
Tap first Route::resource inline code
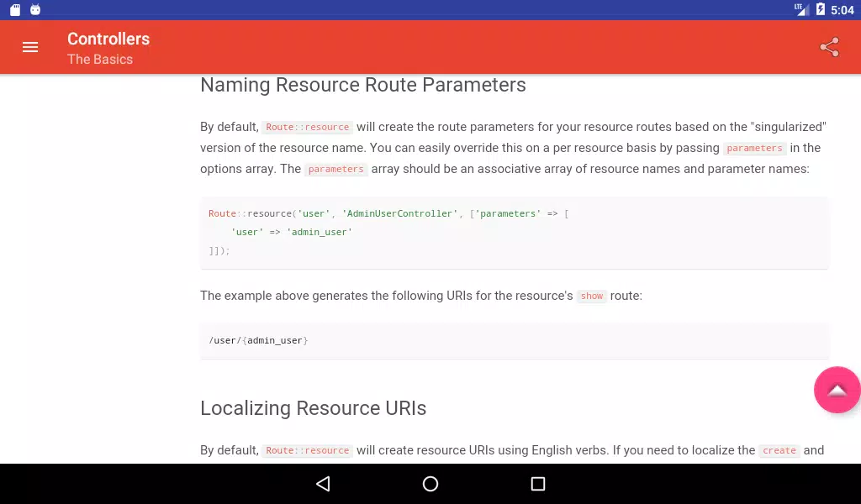point(308,127)
